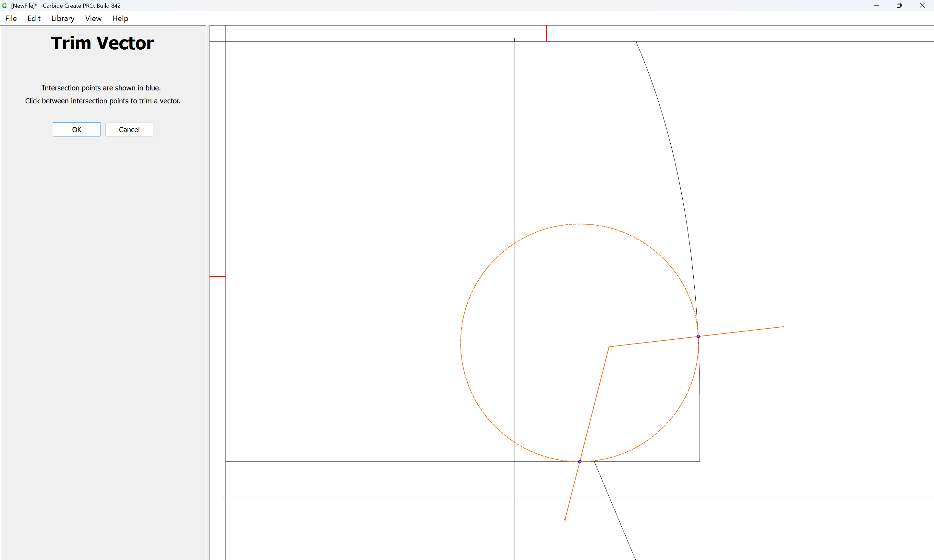Click the red marker on the top ruler
934x560 pixels.
click(546, 33)
